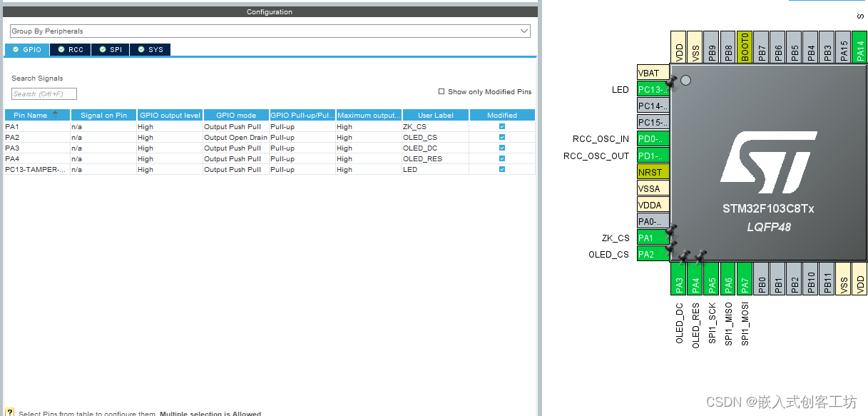The width and height of the screenshot is (868, 416).
Task: Select the PA3 pin name cell
Action: point(37,148)
